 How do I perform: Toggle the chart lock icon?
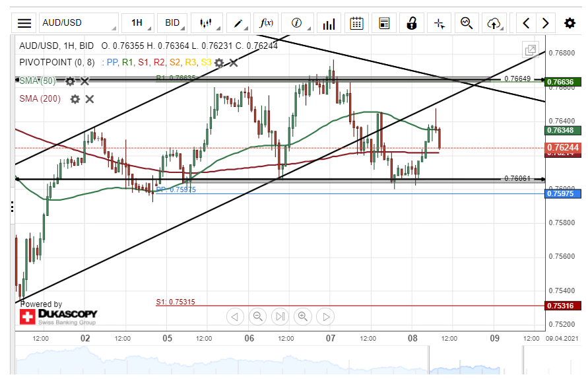411,23
